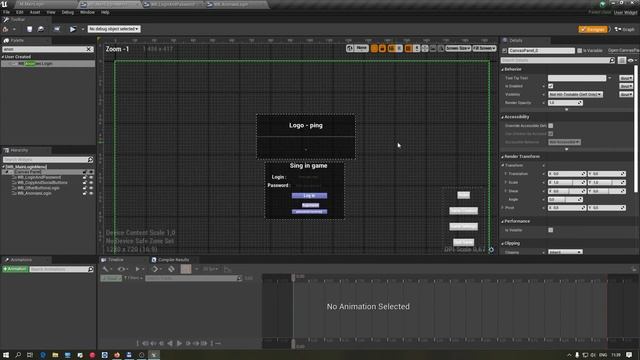
Task: Collapse the User Created palette category
Action: (x=2, y=57)
